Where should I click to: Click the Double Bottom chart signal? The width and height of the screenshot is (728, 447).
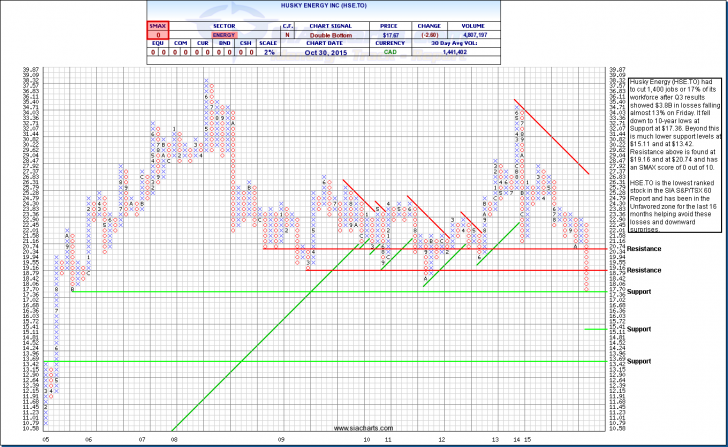click(x=329, y=36)
